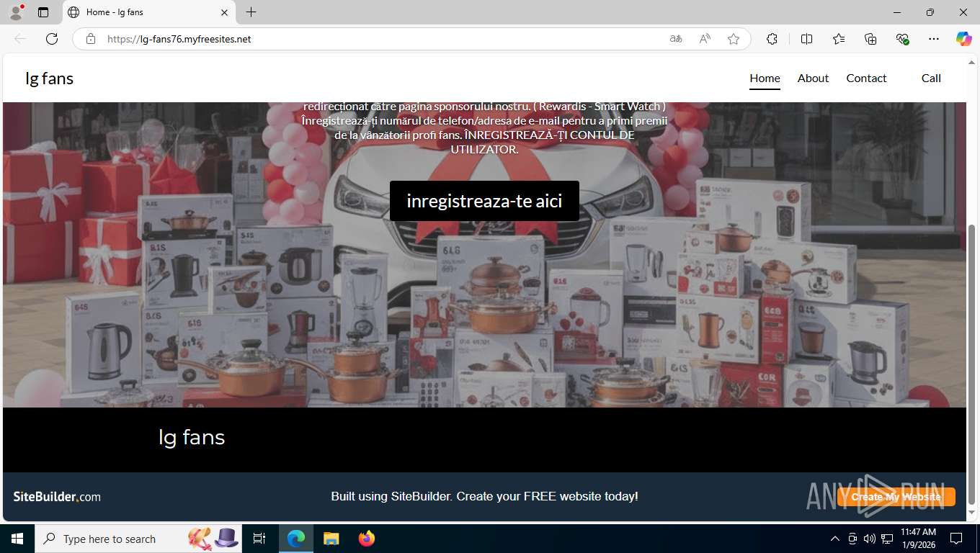This screenshot has height=553, width=980.
Task: Select the Home - lg fans tab
Action: pos(149,12)
